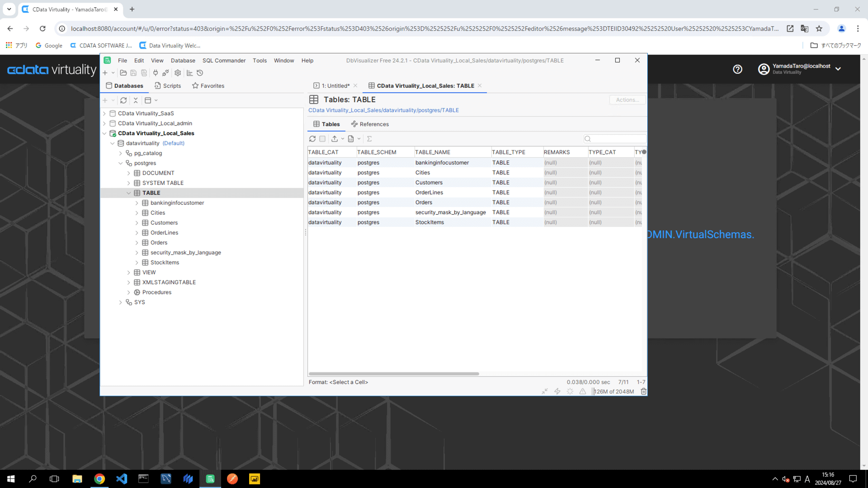Click the Actions button
This screenshot has height=488, width=868.
(627, 100)
